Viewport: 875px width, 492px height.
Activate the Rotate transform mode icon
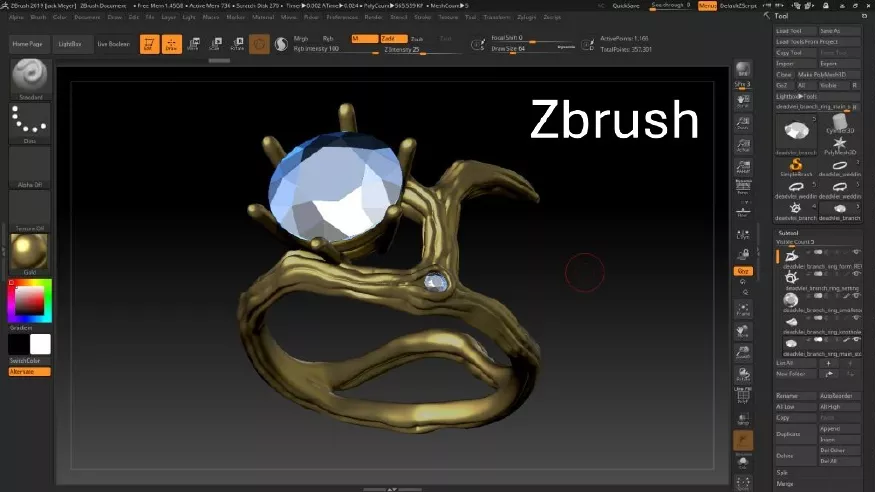pos(237,44)
